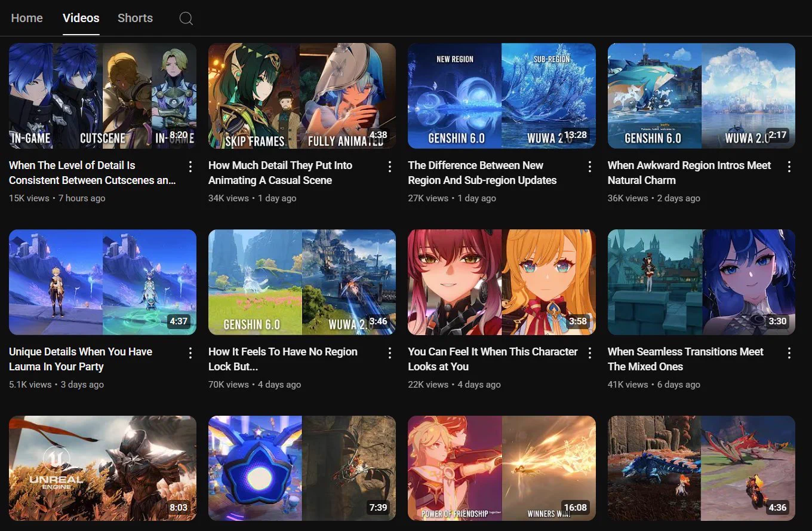Play the 13:28 New Region vs Sub-Region thumbnail

(502, 96)
